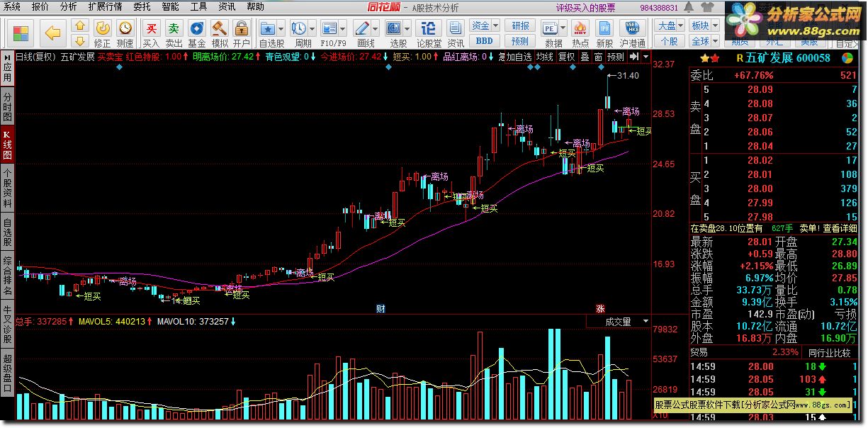Go back with the yellow left arrow

point(54,33)
